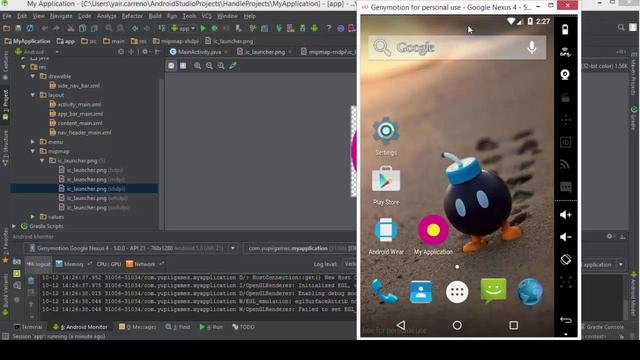
Task: Collapse the drawable folder
Action: [33, 76]
